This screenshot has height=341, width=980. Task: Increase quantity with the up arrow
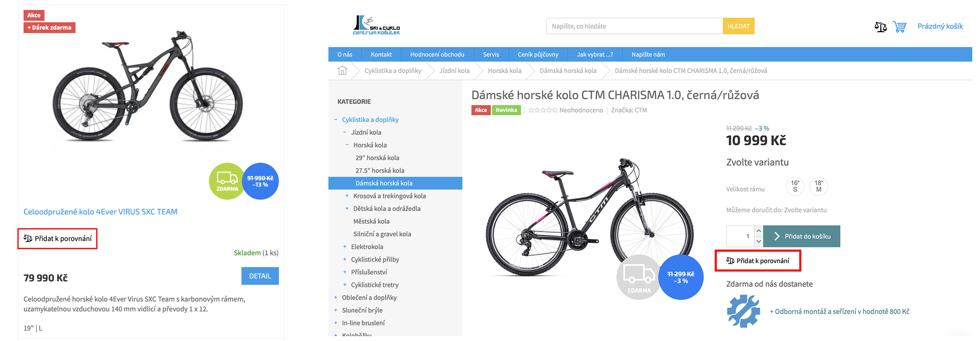point(758,231)
